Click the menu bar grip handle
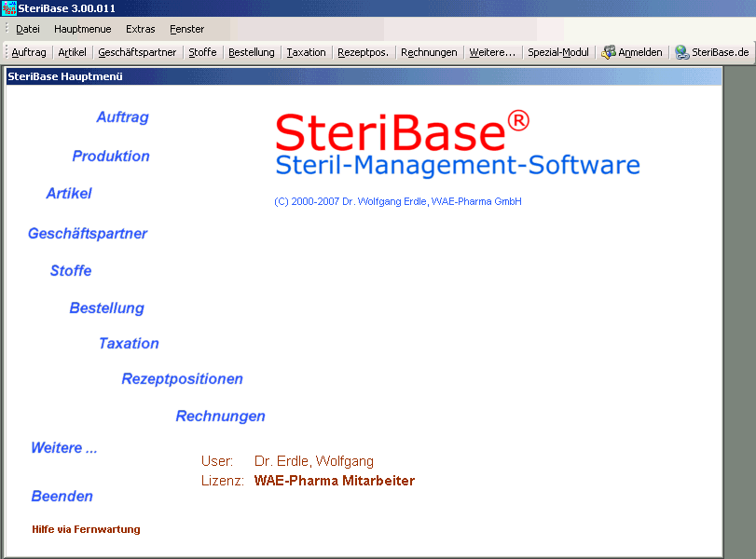The width and height of the screenshot is (756, 559). [x=7, y=29]
